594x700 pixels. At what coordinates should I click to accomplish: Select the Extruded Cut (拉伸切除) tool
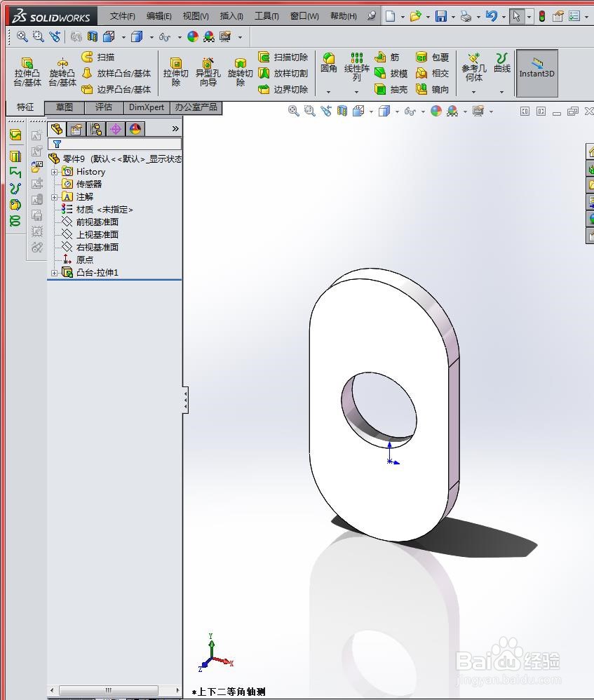(x=176, y=72)
